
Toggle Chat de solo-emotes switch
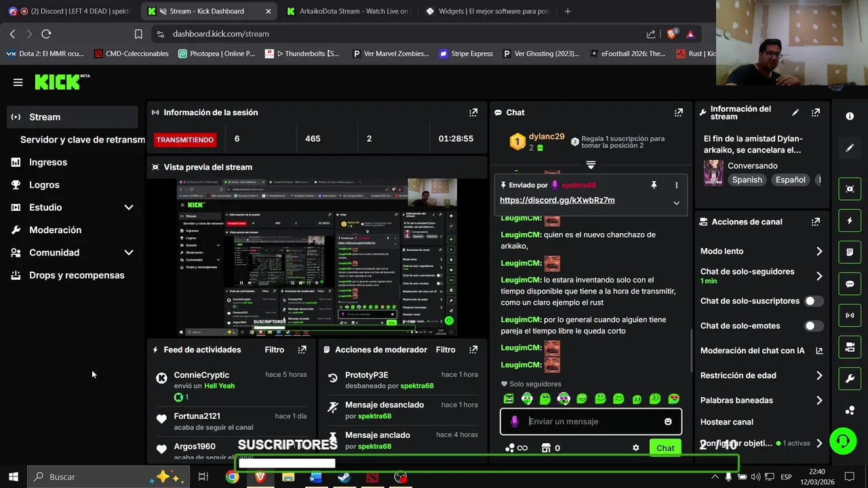click(814, 326)
